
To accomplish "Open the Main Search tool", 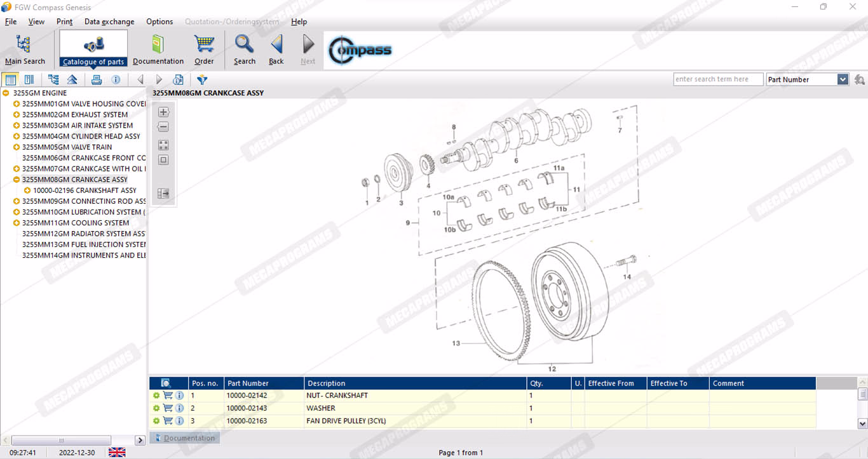I will coord(25,50).
